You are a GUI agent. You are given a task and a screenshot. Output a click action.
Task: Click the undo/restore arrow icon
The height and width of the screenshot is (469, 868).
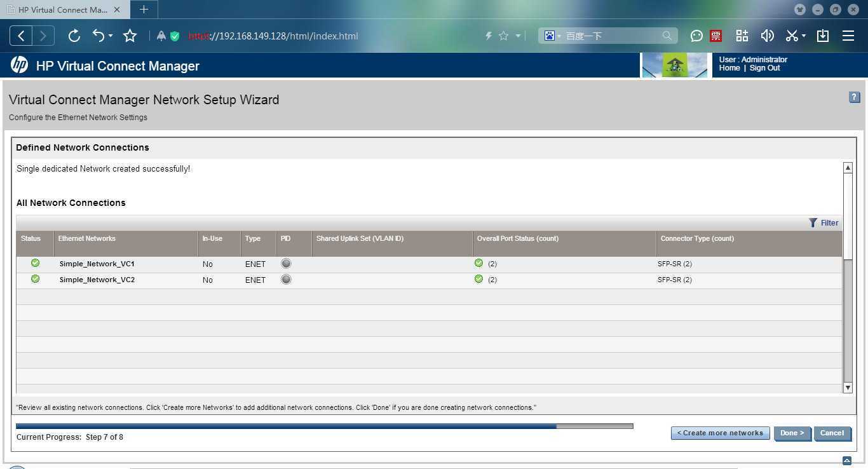coord(98,36)
